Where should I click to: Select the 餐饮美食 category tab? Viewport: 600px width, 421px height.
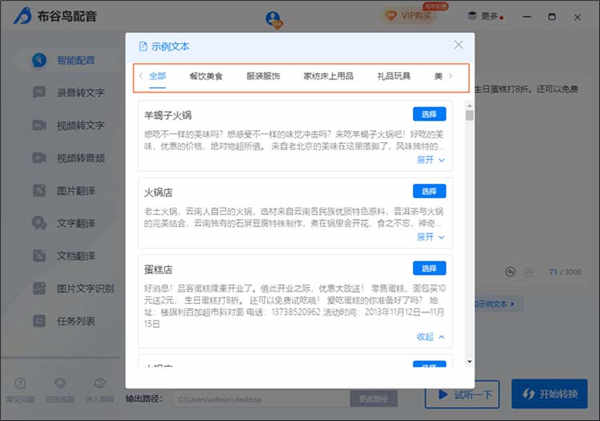pos(206,76)
